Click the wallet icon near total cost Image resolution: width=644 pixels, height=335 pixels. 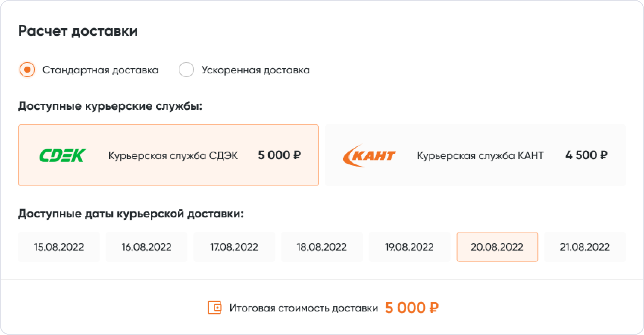pos(215,308)
